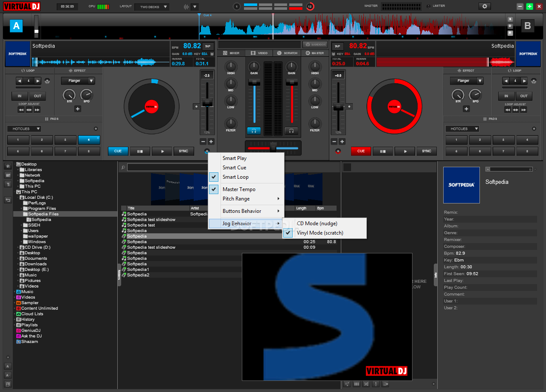
Task: Choose Smart Cue from context menu
Action: [246, 168]
